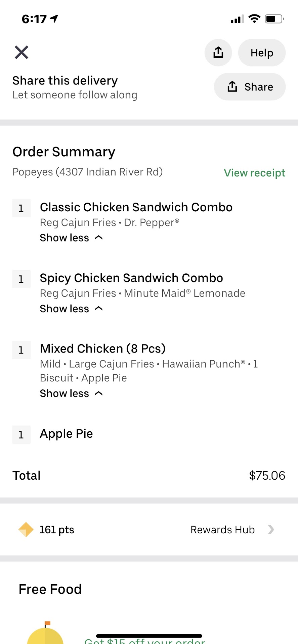Tap the Free Food promo illustration

[45, 633]
